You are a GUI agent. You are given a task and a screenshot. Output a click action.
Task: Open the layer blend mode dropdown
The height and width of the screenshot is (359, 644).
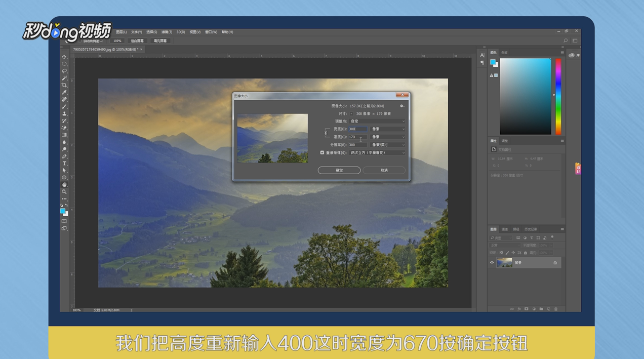point(505,246)
